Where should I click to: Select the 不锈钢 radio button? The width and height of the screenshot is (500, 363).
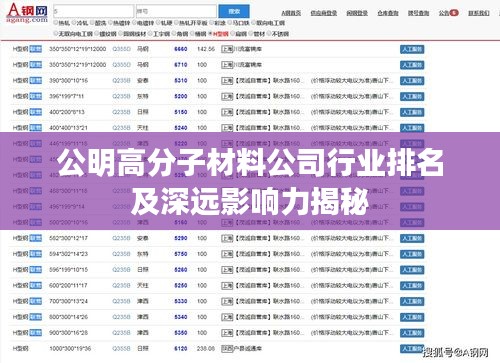[x=270, y=34]
